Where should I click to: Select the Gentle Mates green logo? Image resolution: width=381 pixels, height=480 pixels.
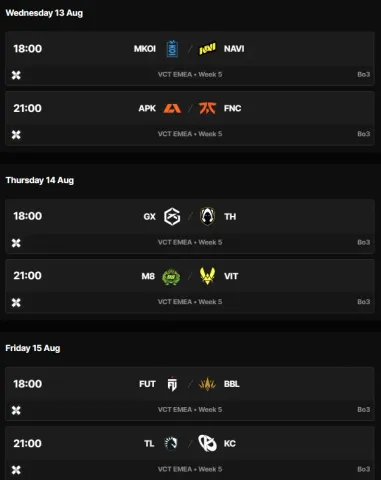[171, 276]
